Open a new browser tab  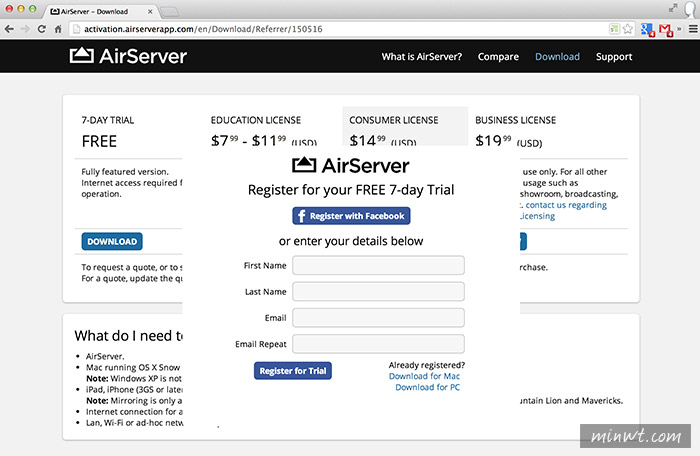169,12
